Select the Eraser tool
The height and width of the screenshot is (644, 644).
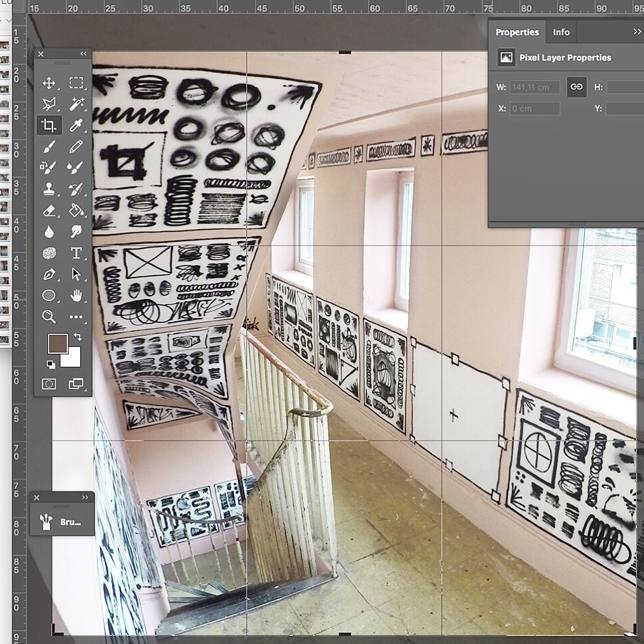[x=49, y=210]
